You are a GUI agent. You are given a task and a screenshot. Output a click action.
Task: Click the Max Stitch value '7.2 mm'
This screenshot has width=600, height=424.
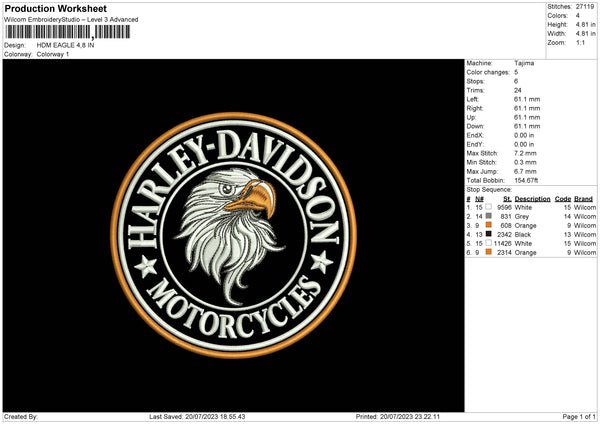(x=525, y=153)
